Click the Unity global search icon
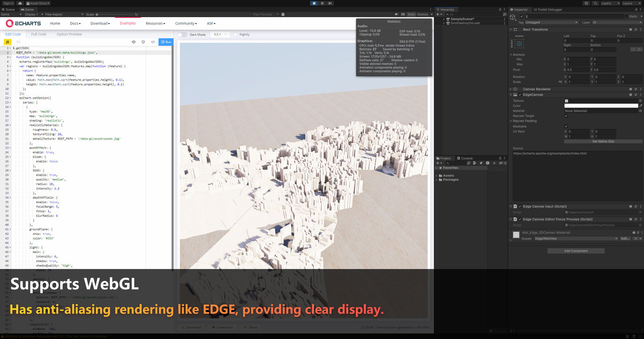 pyautogui.click(x=596, y=3)
